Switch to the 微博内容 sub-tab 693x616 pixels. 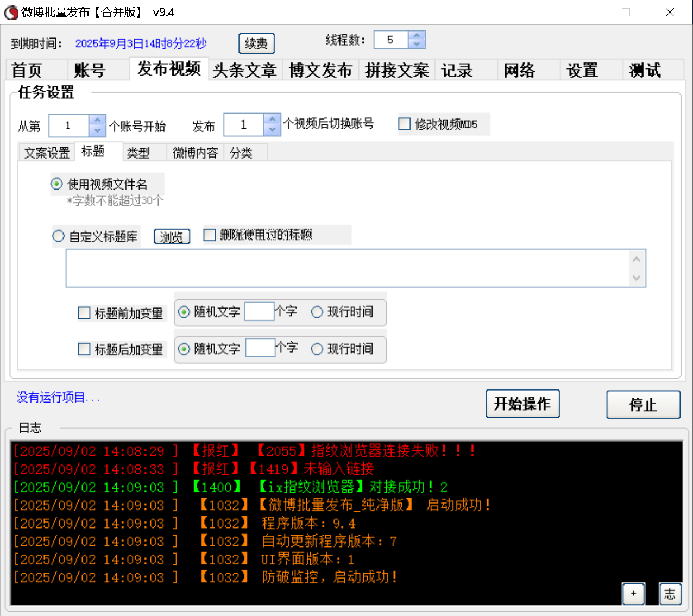194,153
